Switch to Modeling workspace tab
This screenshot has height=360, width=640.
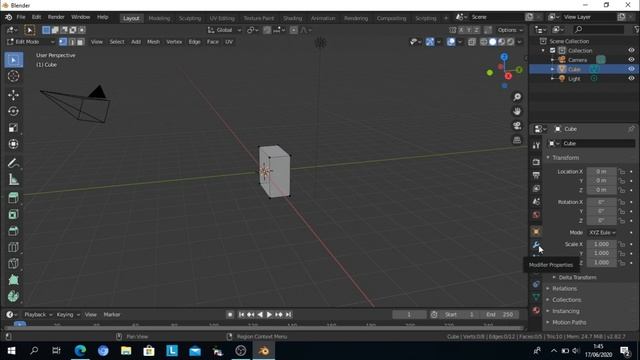point(159,18)
